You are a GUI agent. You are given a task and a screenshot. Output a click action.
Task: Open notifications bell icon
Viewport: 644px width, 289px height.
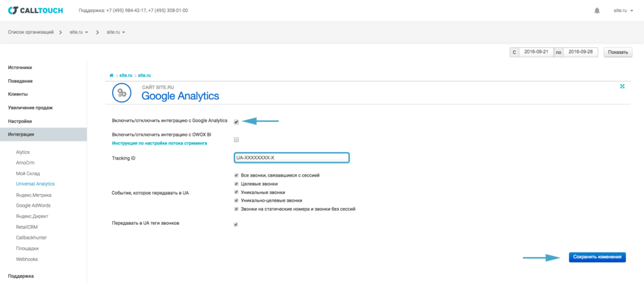tap(597, 11)
